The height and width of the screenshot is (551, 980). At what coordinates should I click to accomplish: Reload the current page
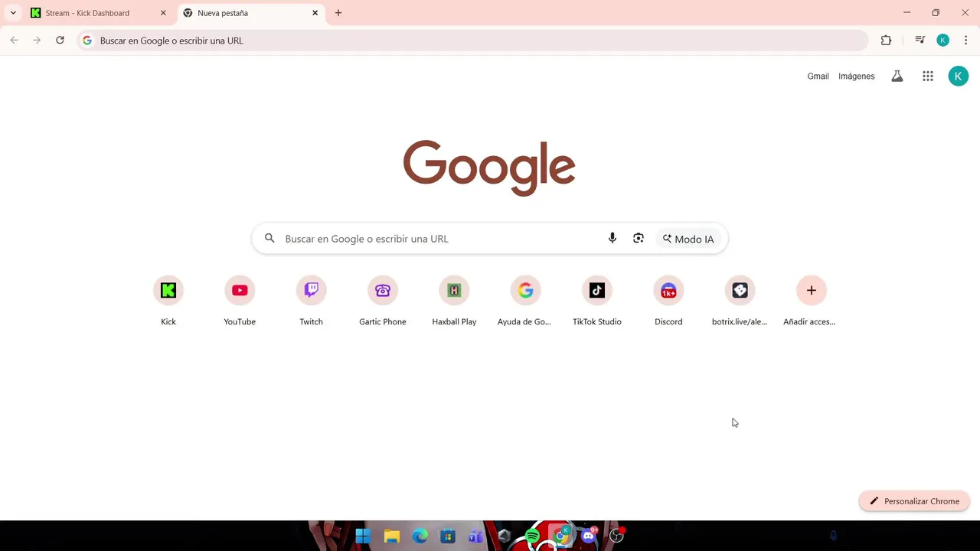point(60,41)
